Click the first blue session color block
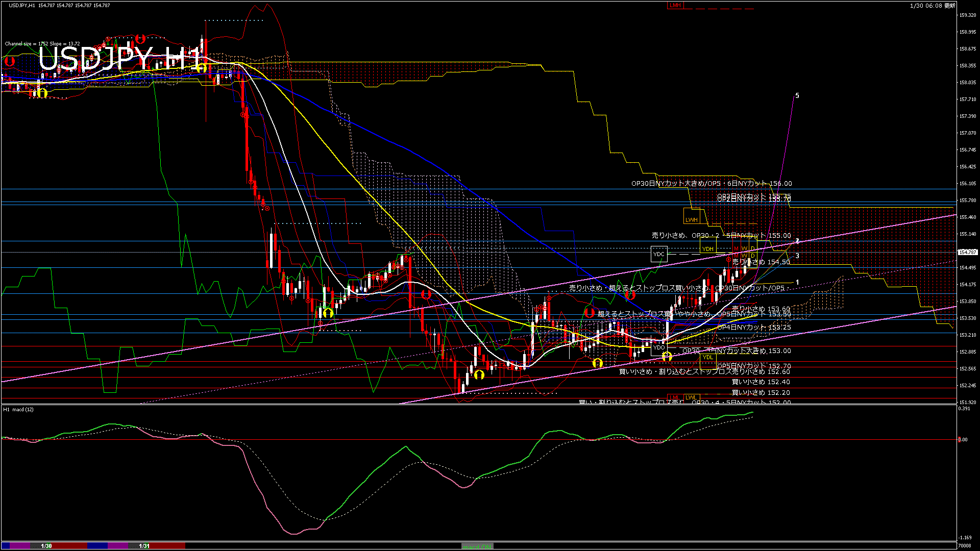Screen dimensions: 980x551 (6, 546)
